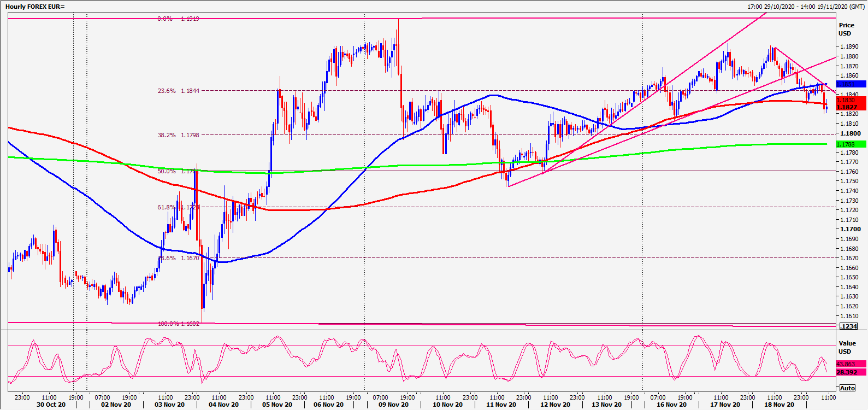The image size is (868, 410).
Task: Click the .1234 decimal precision button
Action: click(x=848, y=326)
